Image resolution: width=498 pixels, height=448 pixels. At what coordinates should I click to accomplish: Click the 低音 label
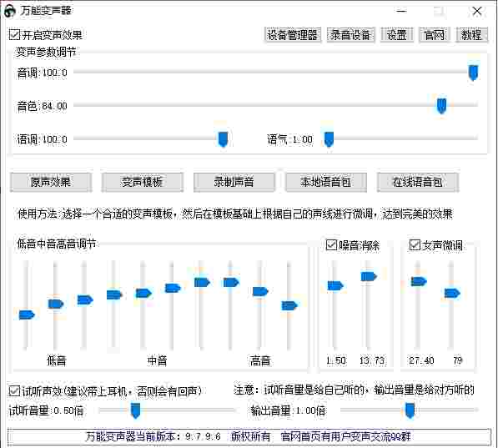56,361
